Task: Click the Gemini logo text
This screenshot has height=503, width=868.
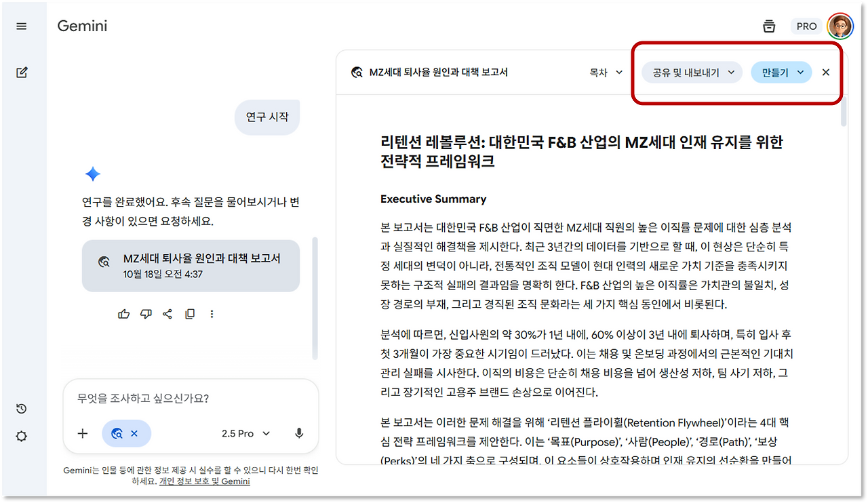Action: (x=82, y=26)
